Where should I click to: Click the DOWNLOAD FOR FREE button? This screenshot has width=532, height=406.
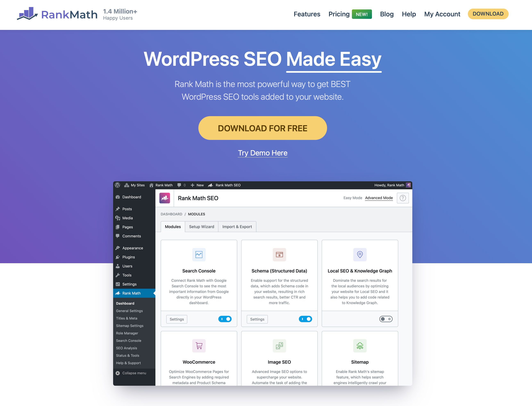point(263,128)
